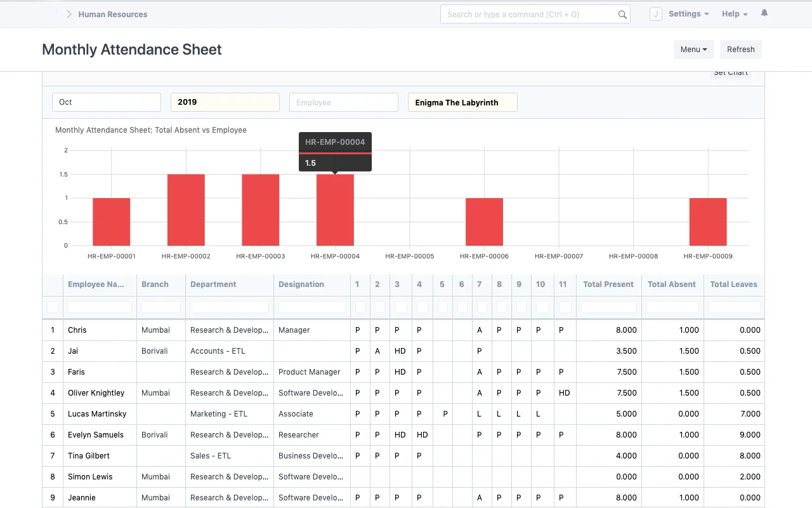The image size is (812, 508).
Task: Open the Settings dropdown
Action: click(688, 13)
